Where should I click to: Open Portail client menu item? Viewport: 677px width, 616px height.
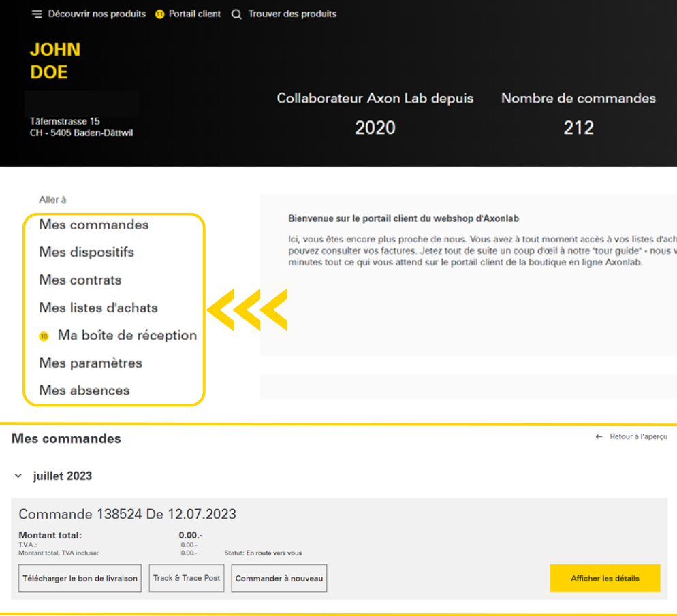point(194,14)
